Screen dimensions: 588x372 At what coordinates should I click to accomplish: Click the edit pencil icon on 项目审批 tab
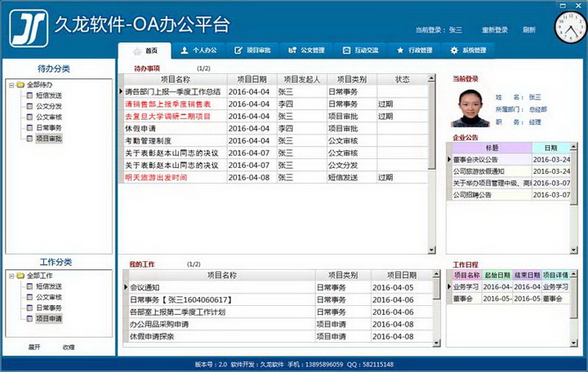click(238, 51)
